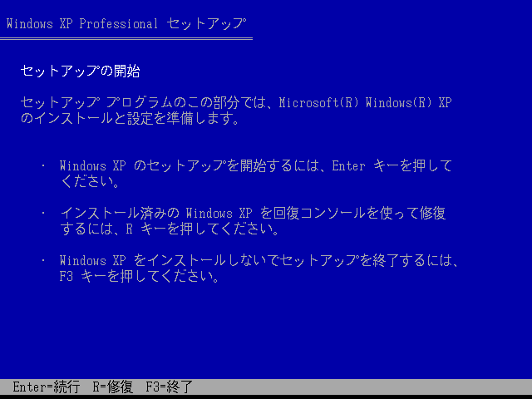The image size is (532, 399).
Task: Click the ください。 text under the first bullet
Action: point(90,182)
